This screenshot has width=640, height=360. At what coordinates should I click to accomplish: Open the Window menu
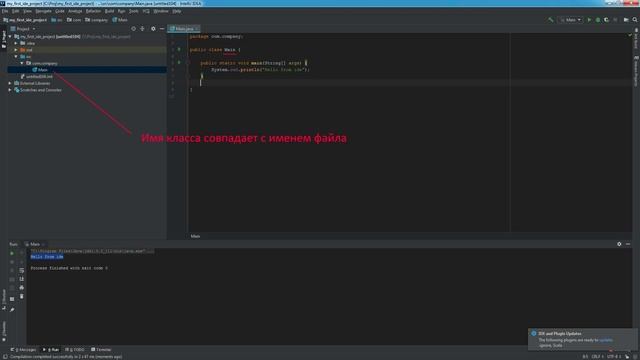point(161,11)
